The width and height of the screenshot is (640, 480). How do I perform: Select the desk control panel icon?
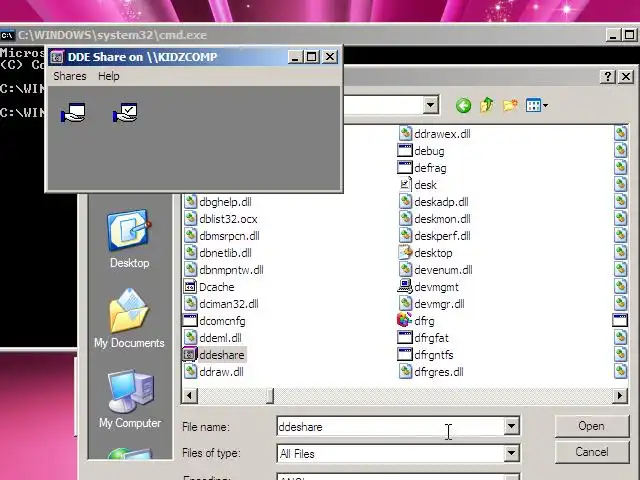[405, 184]
